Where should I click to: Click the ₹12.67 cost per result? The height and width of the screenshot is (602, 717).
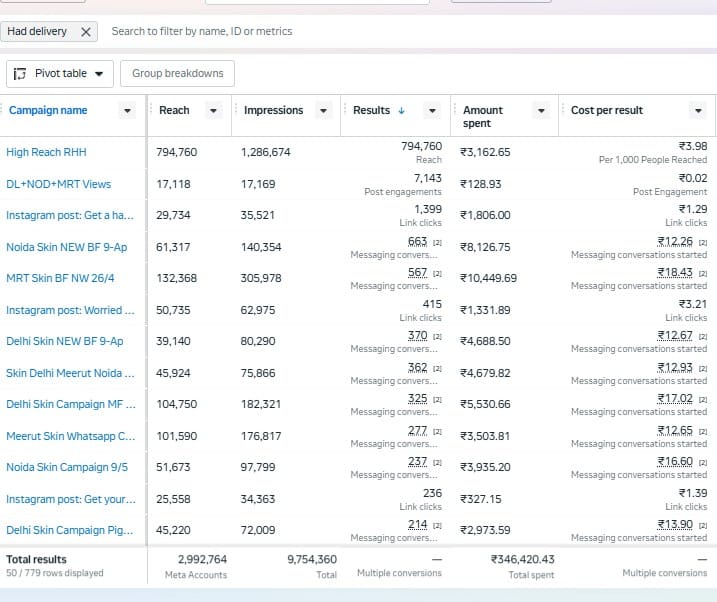coord(675,336)
